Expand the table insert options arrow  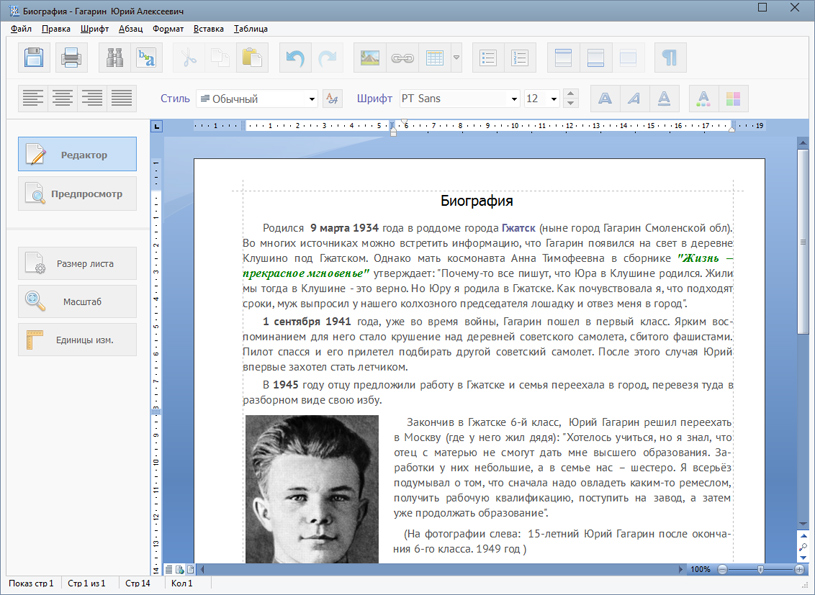456,57
